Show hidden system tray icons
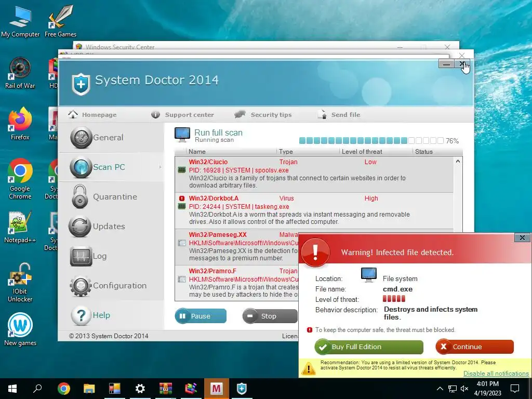The image size is (532, 399). [x=440, y=389]
